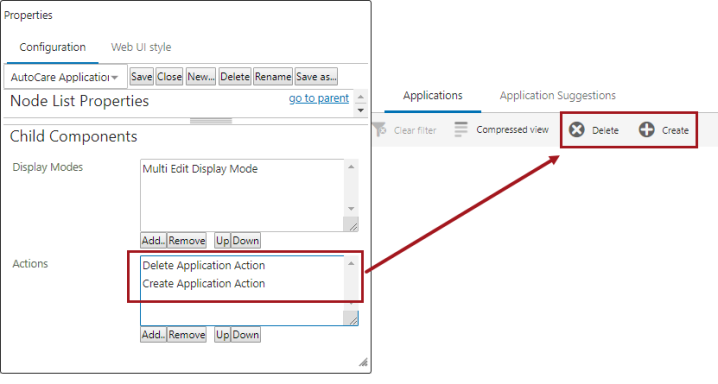Click Add.. under Display Modes
718x384 pixels.
click(x=153, y=241)
